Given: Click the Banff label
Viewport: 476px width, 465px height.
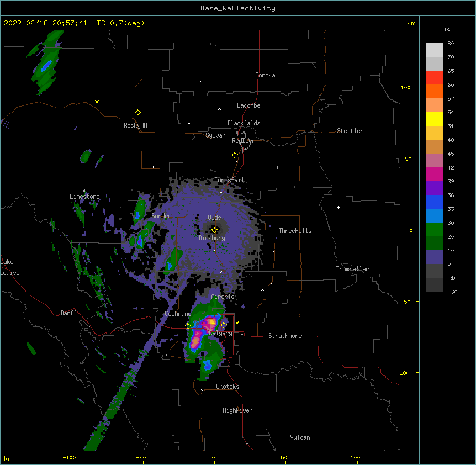Looking at the screenshot, I should pyautogui.click(x=68, y=313).
